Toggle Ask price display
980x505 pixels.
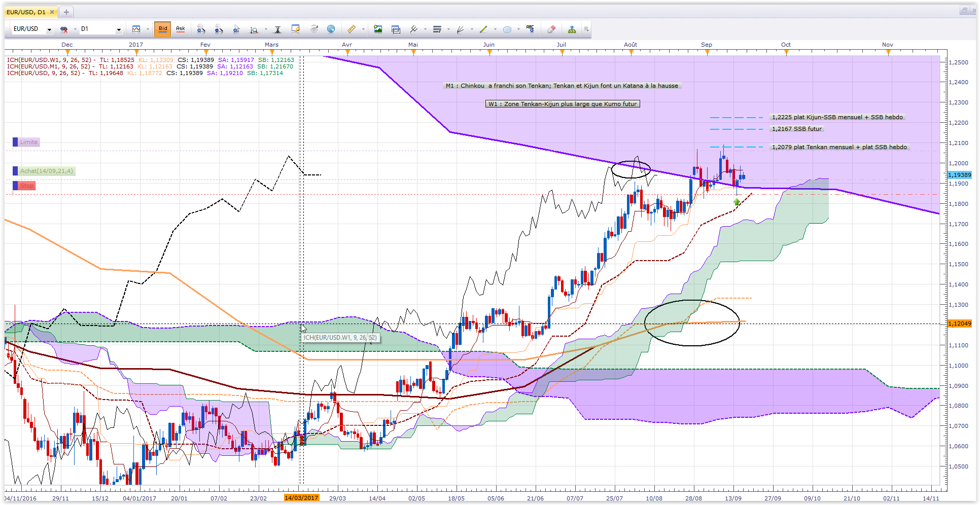[181, 29]
